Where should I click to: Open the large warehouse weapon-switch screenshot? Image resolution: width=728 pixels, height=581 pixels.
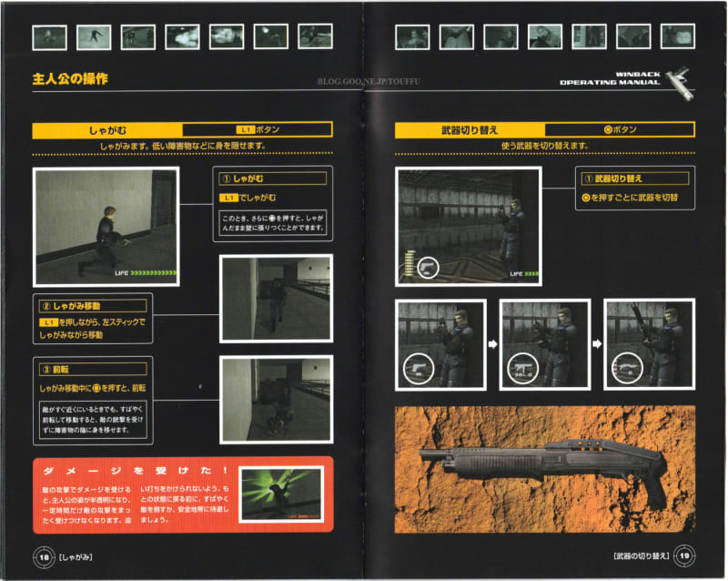(469, 227)
